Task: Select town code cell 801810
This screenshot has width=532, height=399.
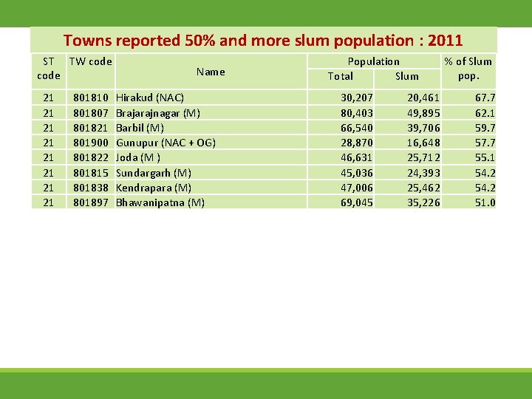Action: 91,98
